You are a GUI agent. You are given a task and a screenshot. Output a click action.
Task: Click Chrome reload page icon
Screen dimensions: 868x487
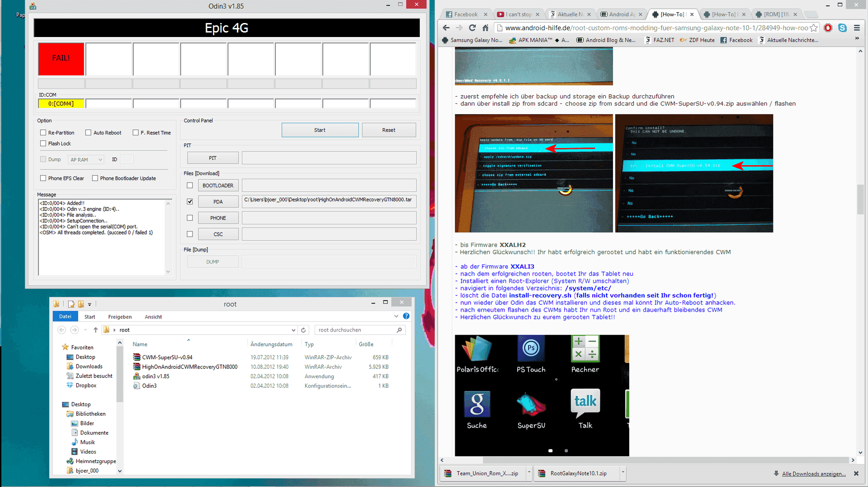coord(472,28)
